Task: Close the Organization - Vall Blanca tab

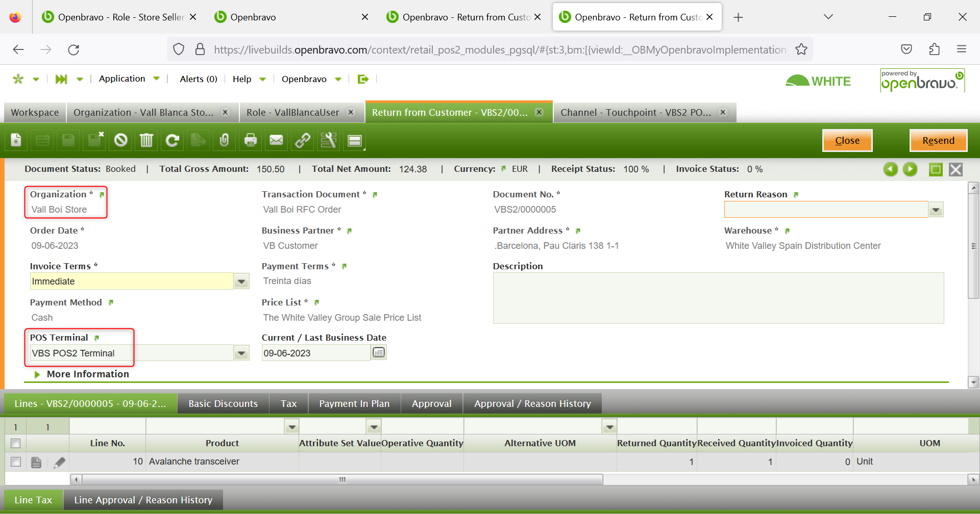Action: click(x=225, y=112)
